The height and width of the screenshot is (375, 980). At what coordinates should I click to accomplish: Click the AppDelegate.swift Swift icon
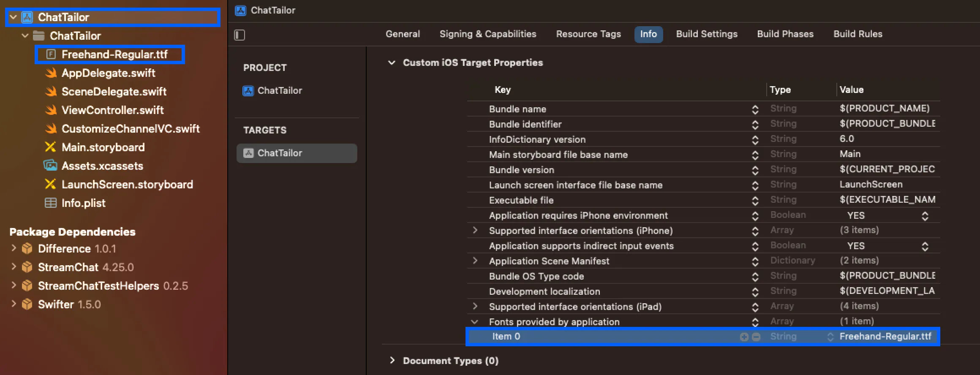(51, 73)
